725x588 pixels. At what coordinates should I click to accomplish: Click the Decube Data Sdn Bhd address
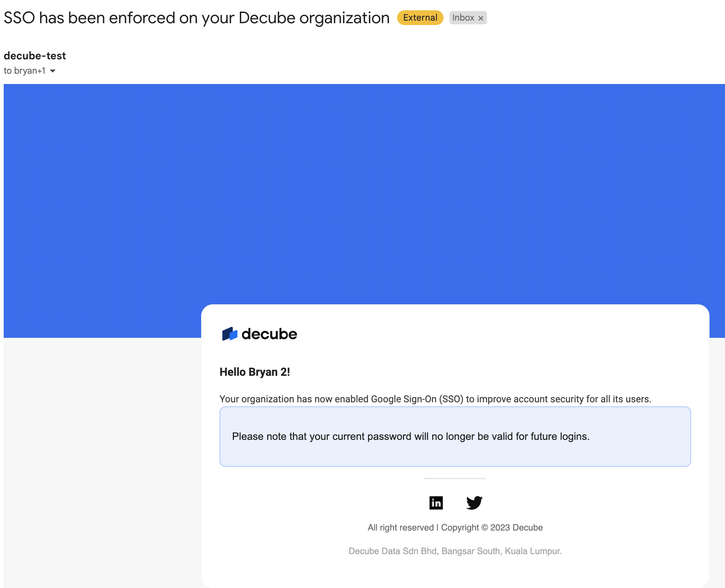coord(455,551)
